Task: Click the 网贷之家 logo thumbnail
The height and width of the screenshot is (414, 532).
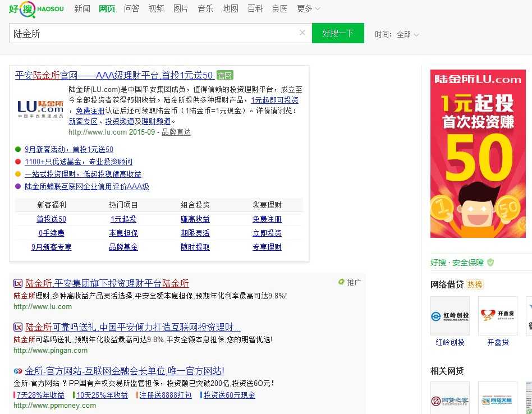Action: [x=450, y=400]
